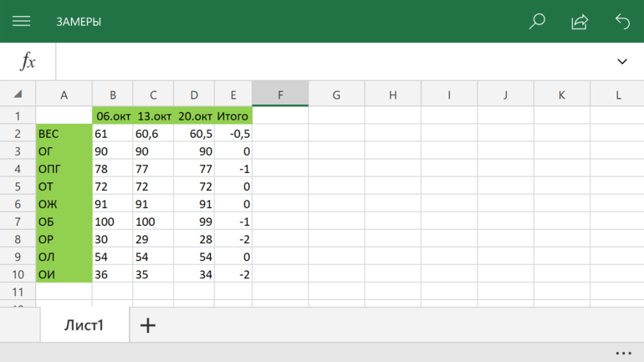Select row 11 header
This screenshot has height=362, width=644.
point(18,292)
